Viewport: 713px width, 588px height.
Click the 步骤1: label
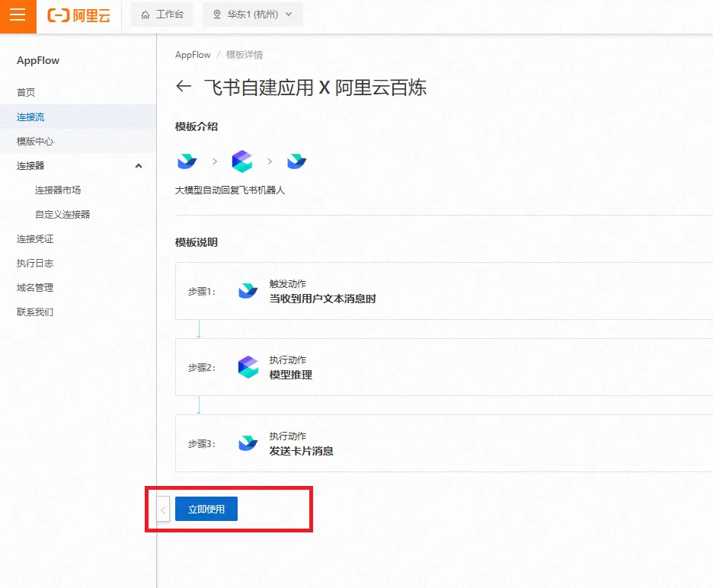click(202, 292)
